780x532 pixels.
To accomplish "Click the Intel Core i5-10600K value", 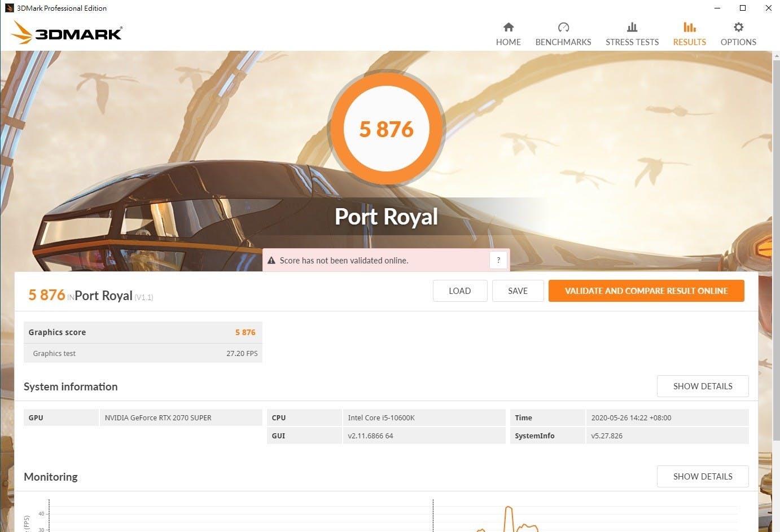I will coord(382,418).
